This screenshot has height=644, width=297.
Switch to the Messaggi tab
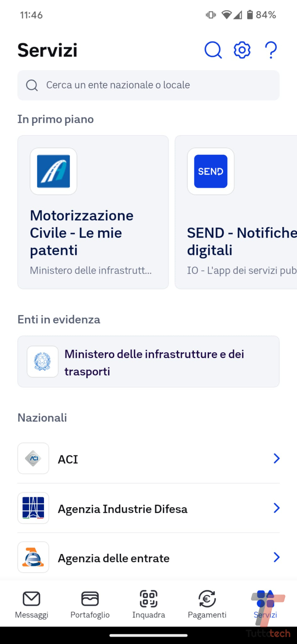click(x=32, y=604)
